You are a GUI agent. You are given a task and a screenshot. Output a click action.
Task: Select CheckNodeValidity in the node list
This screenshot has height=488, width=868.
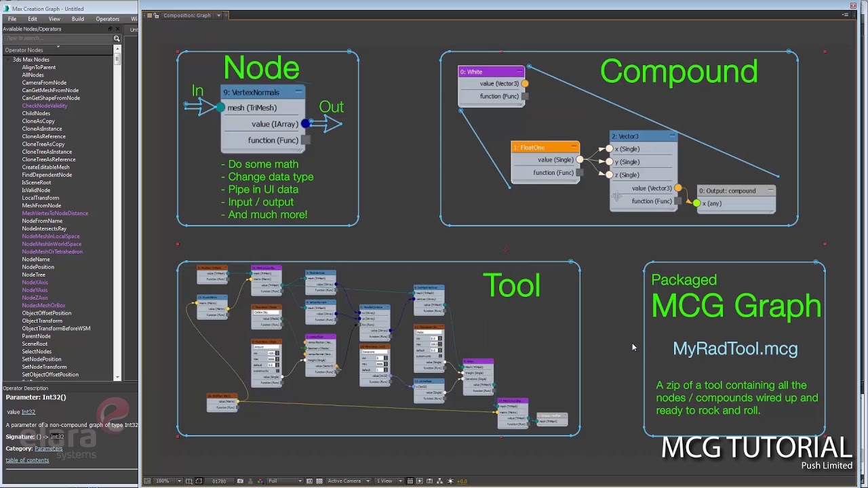click(x=45, y=106)
